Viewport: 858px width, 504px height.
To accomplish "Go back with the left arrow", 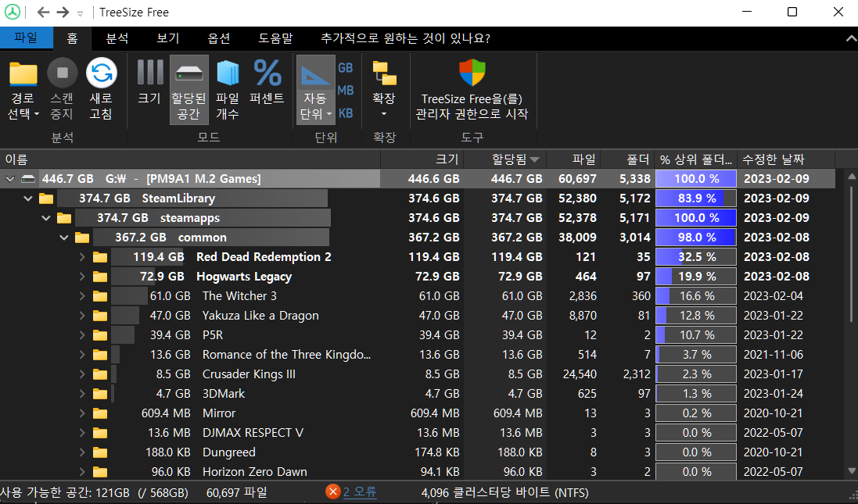I will click(x=43, y=12).
